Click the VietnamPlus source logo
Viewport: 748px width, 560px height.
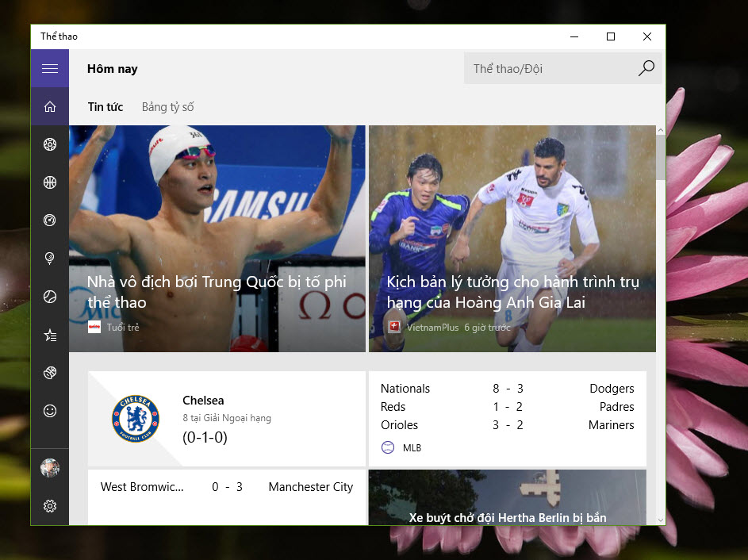[x=393, y=328]
